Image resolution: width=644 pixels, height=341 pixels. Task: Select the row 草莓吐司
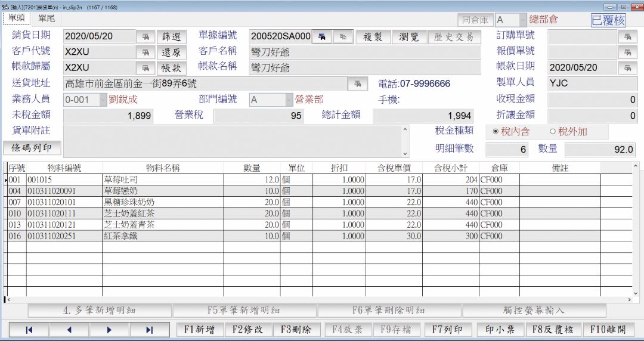click(318, 179)
